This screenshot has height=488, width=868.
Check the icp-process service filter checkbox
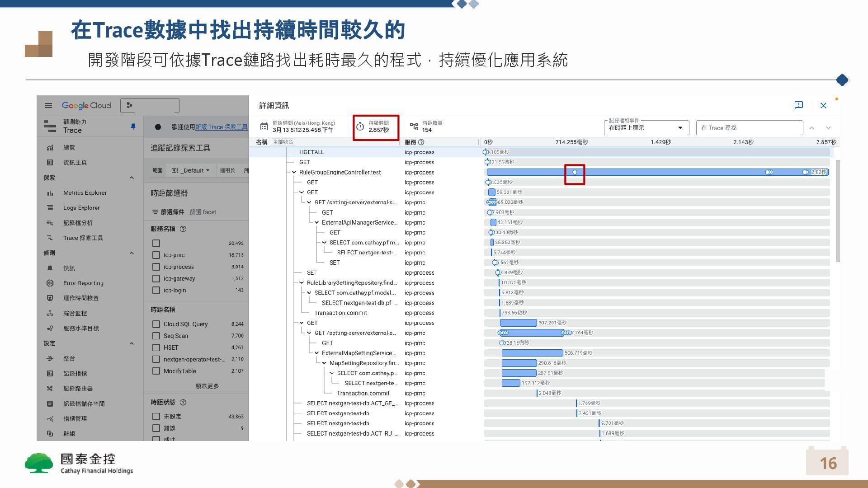tap(156, 267)
